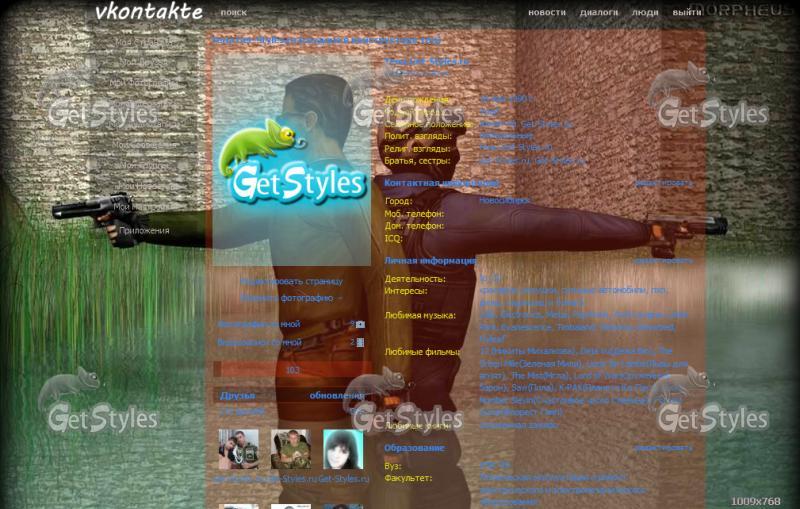This screenshot has width=800, height=509.
Task: Open the видеозаписи со мной link
Action: [259, 343]
